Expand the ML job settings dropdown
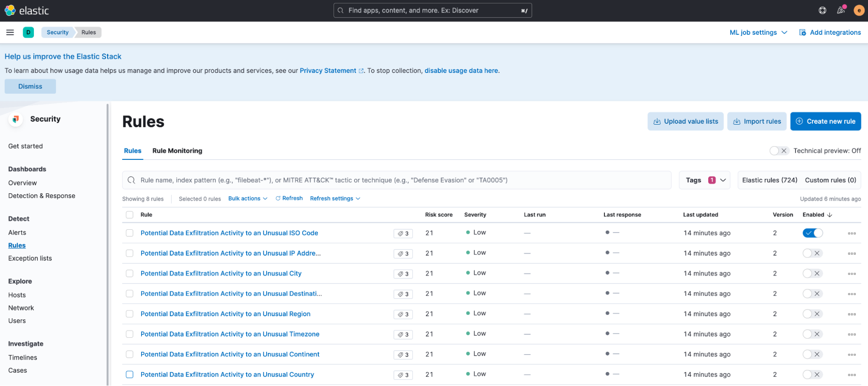 click(x=758, y=33)
